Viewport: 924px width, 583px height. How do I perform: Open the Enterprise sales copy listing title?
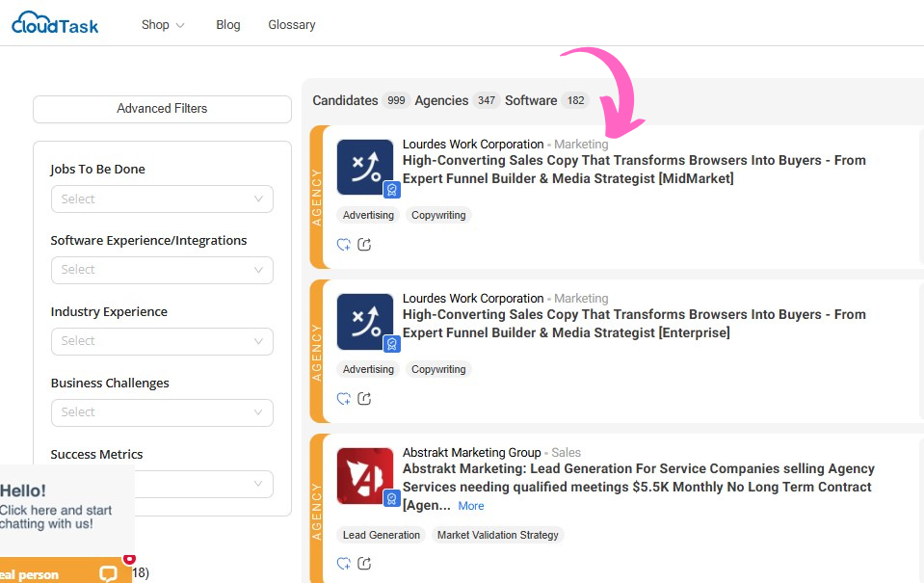[x=634, y=324]
